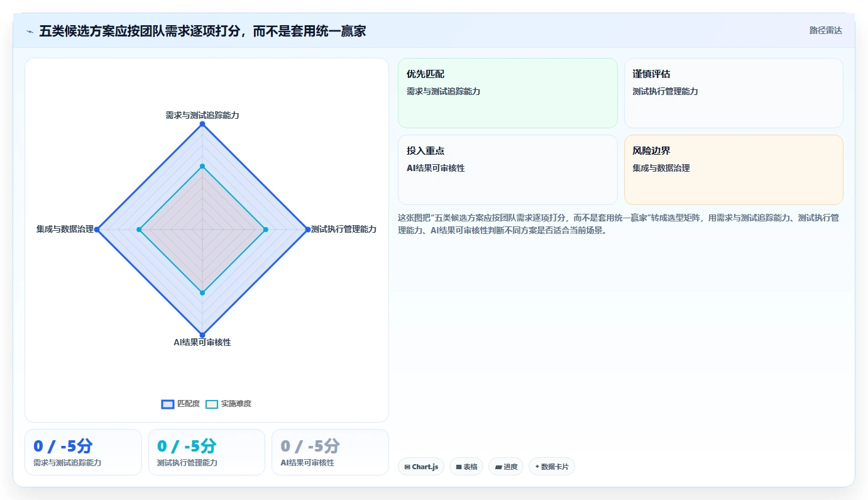Image resolution: width=868 pixels, height=500 pixels.
Task: Open the 投入重点 card
Action: (x=508, y=170)
